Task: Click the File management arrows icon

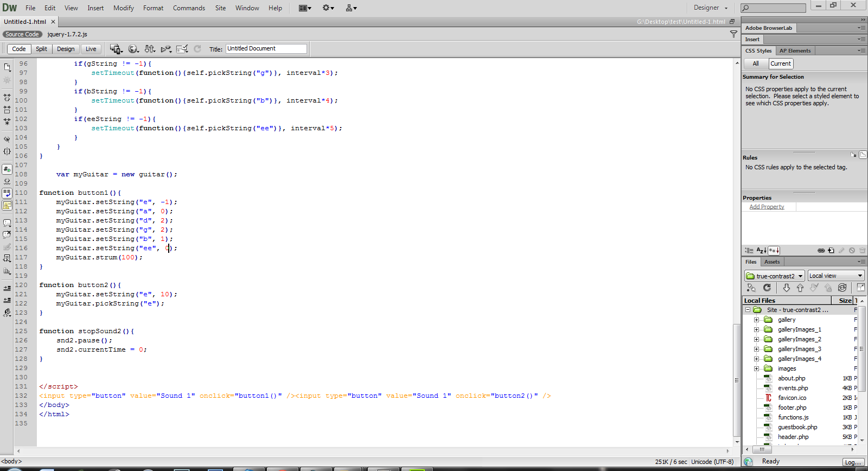Action: [x=150, y=49]
